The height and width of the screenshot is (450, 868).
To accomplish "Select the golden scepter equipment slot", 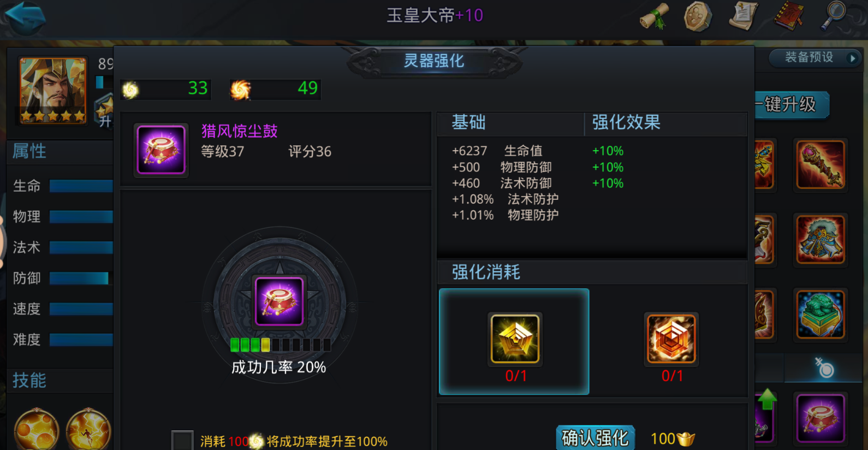I will pos(821,164).
